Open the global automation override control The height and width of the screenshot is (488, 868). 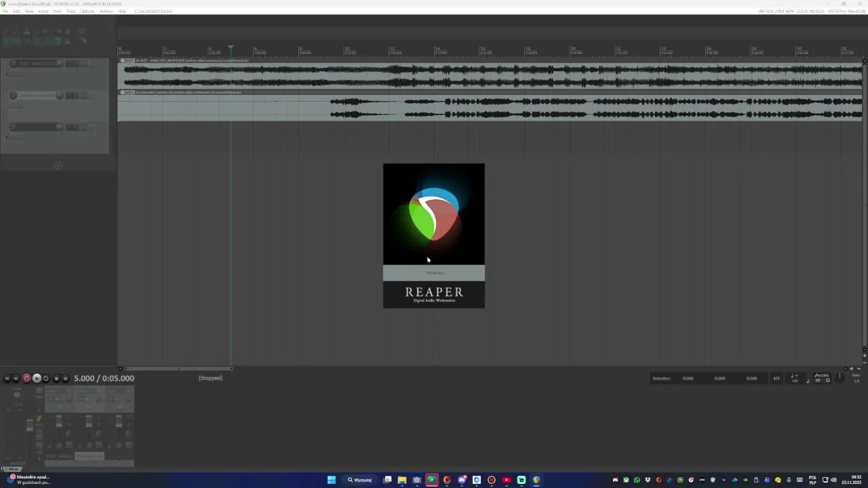(x=822, y=378)
